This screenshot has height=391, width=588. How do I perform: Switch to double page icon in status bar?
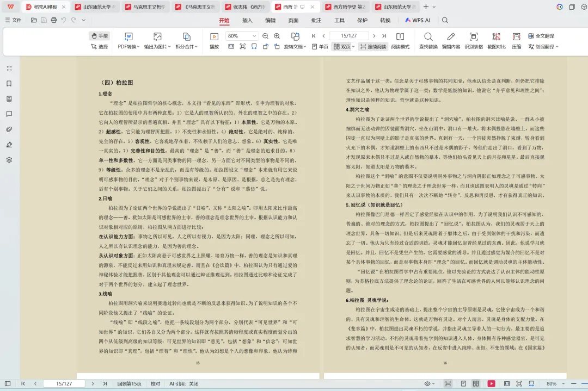pyautogui.click(x=475, y=383)
